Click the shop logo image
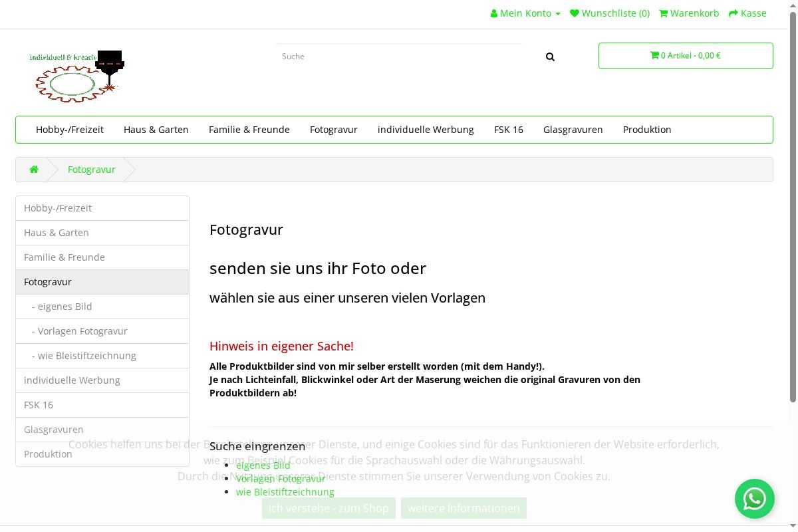Screen dimensions: 798x532 coord(77,76)
